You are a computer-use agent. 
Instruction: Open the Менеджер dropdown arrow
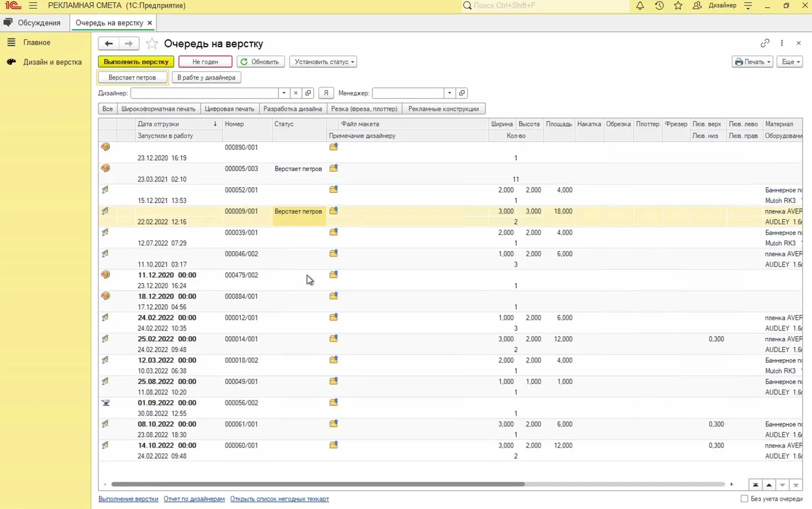(x=450, y=93)
